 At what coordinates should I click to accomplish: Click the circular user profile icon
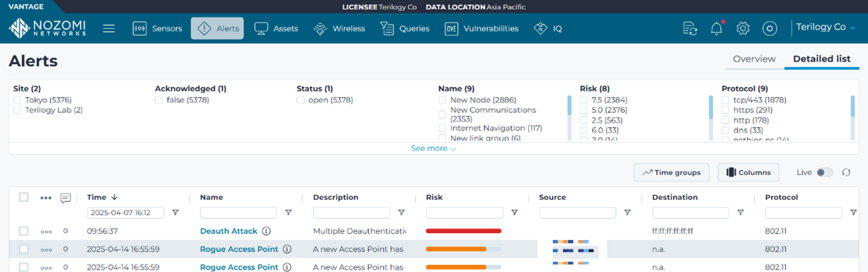click(x=770, y=28)
